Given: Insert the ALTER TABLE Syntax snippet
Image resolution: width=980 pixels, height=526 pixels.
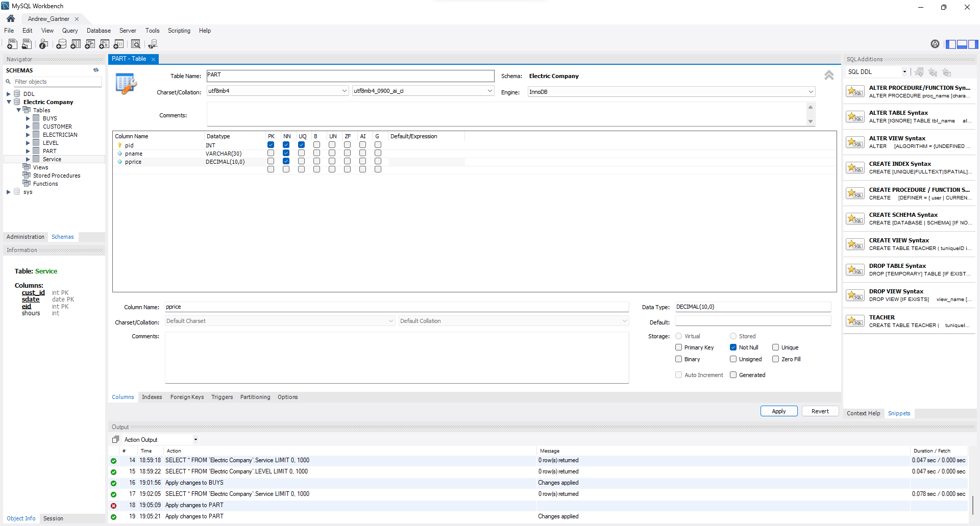Looking at the screenshot, I should click(x=910, y=117).
